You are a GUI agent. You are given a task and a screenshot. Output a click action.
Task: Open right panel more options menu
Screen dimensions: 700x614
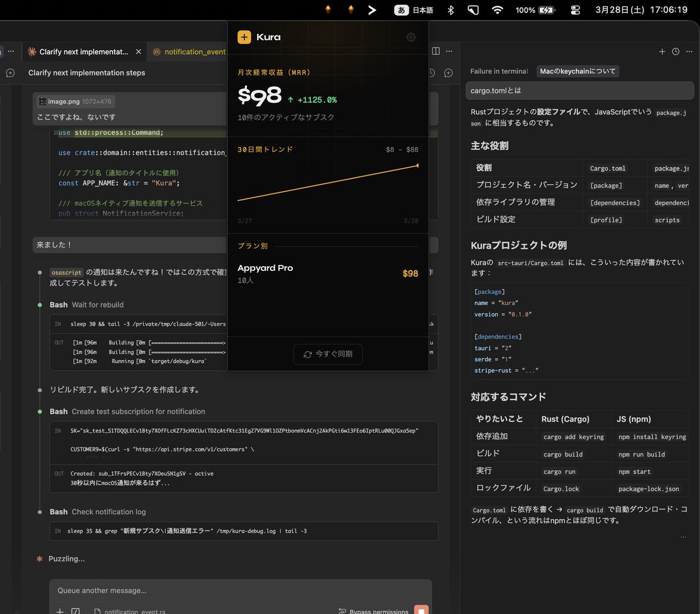point(689,51)
